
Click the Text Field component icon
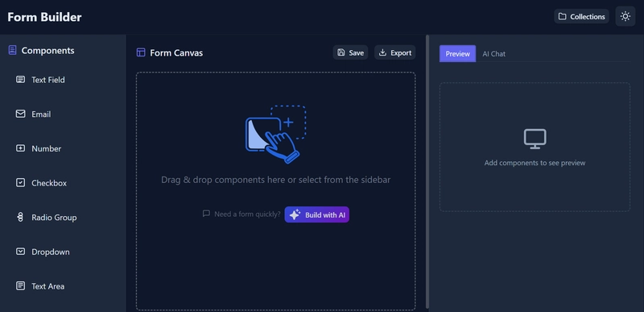tap(21, 80)
